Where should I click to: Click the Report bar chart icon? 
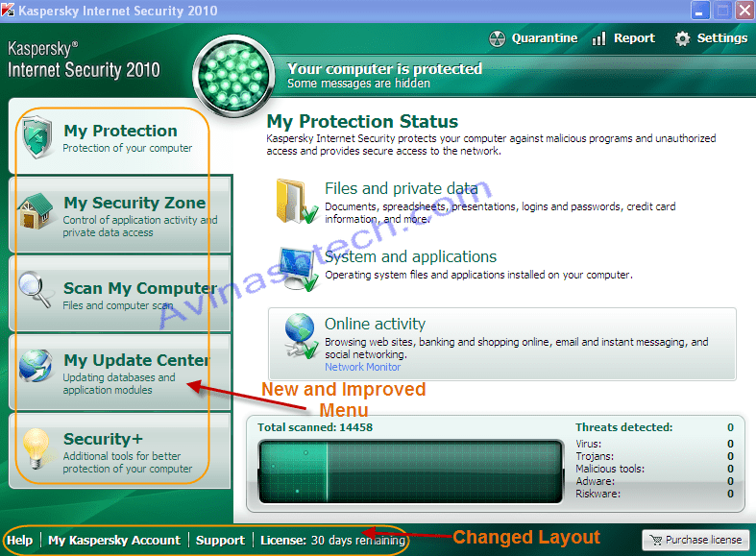pyautogui.click(x=598, y=38)
